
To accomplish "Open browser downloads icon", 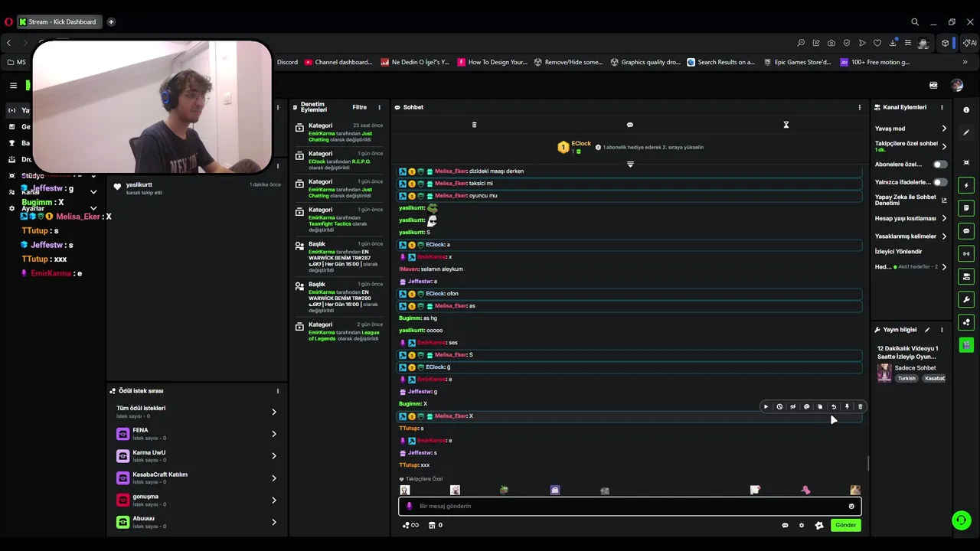I will pyautogui.click(x=893, y=43).
